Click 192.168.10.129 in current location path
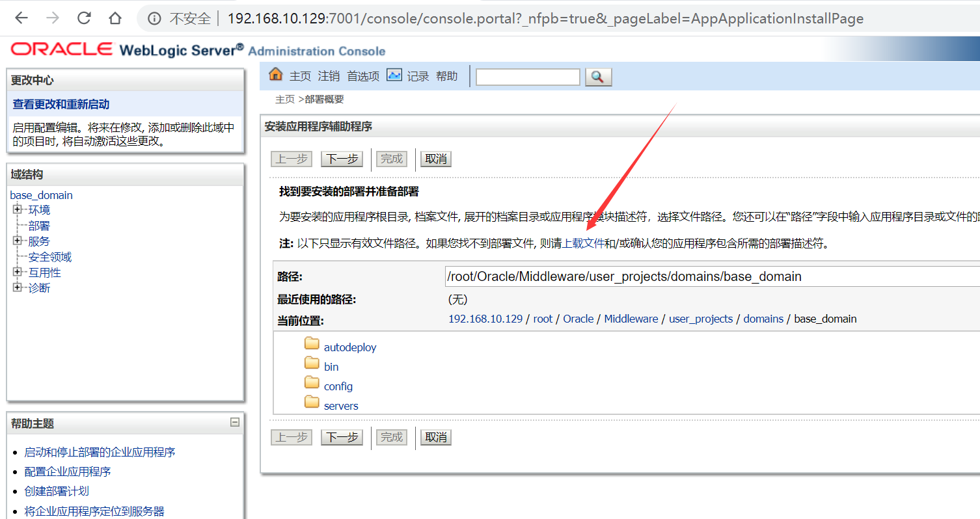 485,319
